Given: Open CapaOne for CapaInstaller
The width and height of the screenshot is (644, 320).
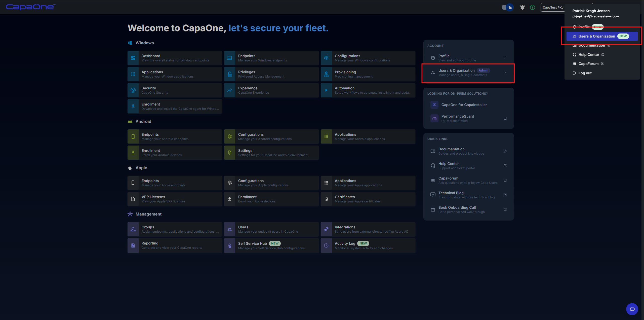Looking at the screenshot, I should [x=468, y=105].
